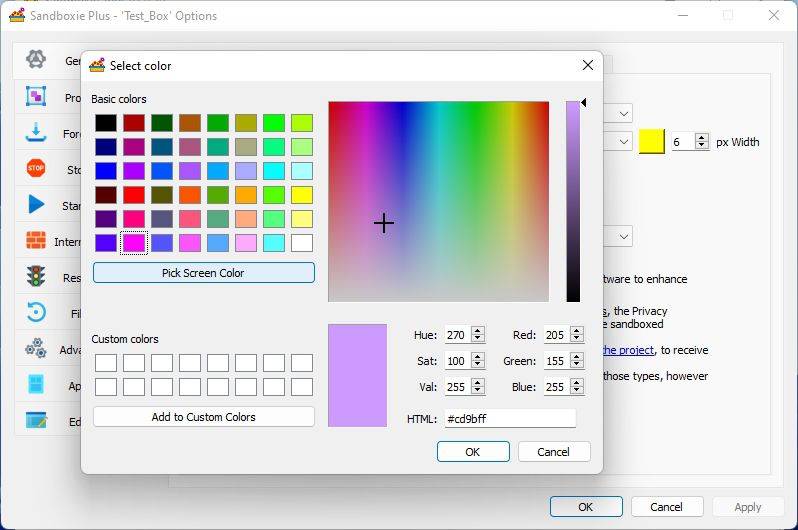The width and height of the screenshot is (798, 530).
Task: Follow the 'the project' hyperlink in Options window
Action: 628,350
